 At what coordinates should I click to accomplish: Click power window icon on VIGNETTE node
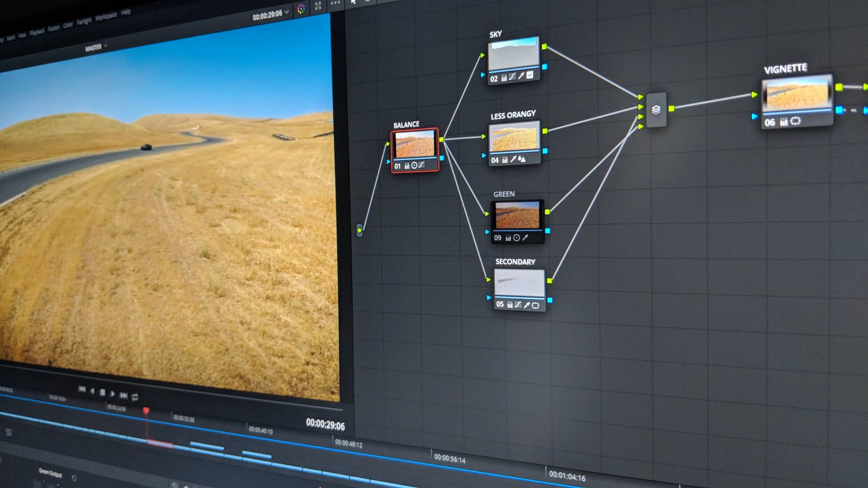click(795, 121)
